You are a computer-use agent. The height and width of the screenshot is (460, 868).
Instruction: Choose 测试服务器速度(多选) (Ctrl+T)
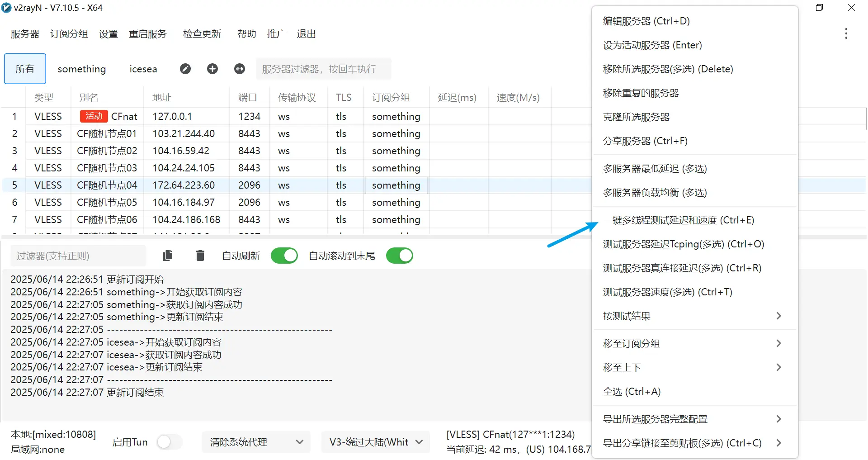695,292
